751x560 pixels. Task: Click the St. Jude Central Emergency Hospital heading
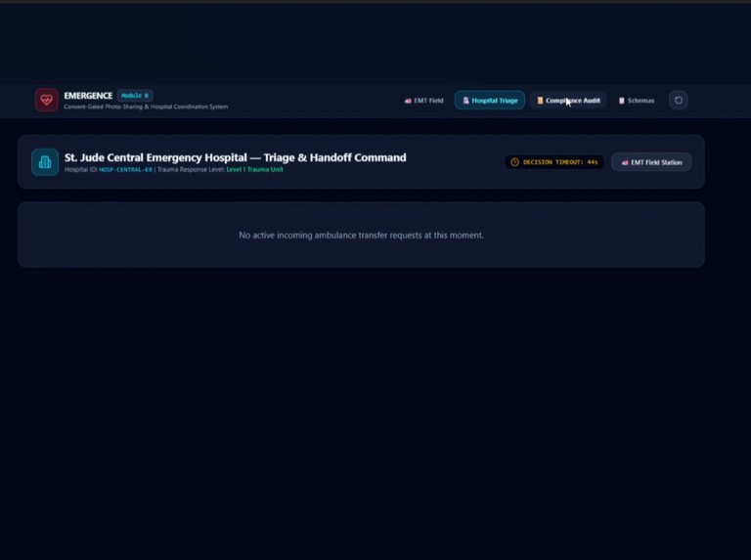235,157
